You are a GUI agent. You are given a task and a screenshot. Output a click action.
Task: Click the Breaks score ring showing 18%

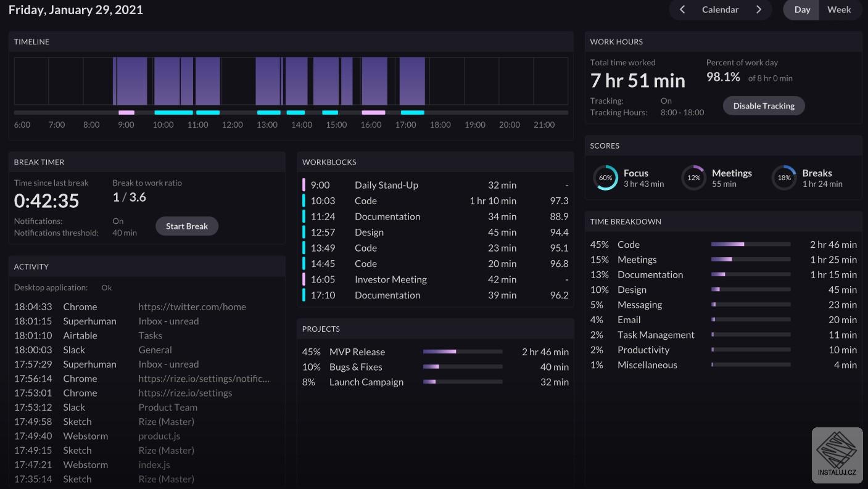pos(784,178)
